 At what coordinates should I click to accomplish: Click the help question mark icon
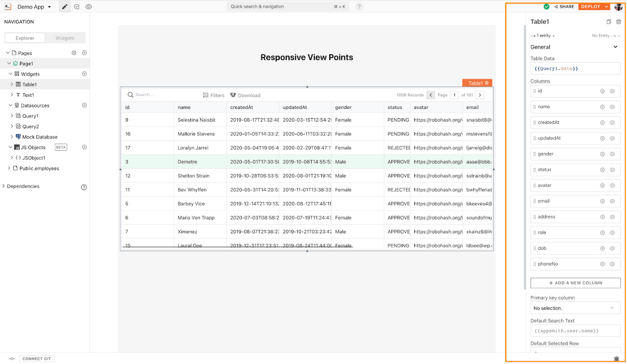click(359, 7)
